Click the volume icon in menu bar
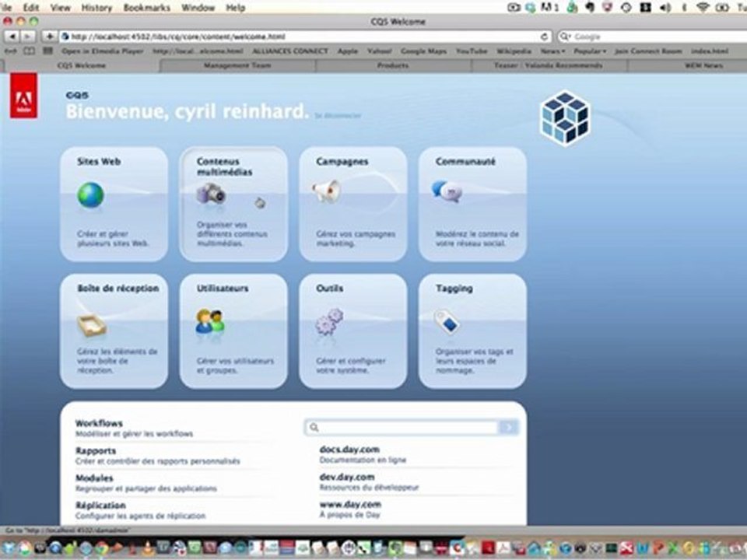Viewport: 747px width, 560px height. 665,7
